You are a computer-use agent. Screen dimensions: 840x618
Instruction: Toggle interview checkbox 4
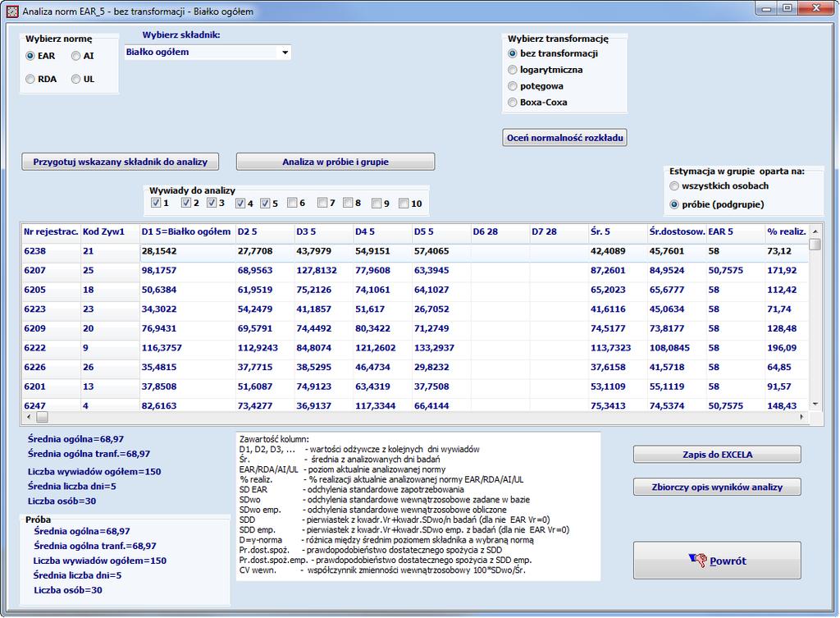tap(240, 204)
